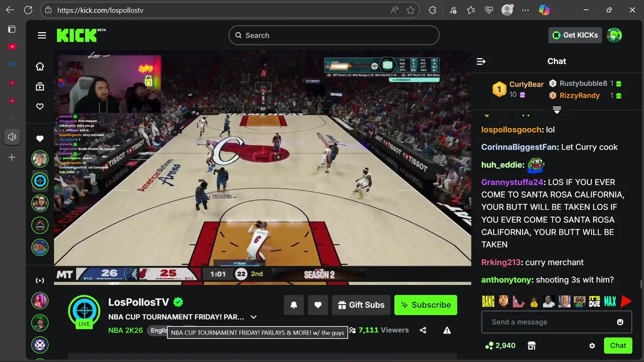This screenshot has width=644, height=362.
Task: Expand the gift leaderboard drawer handle
Action: point(557,110)
